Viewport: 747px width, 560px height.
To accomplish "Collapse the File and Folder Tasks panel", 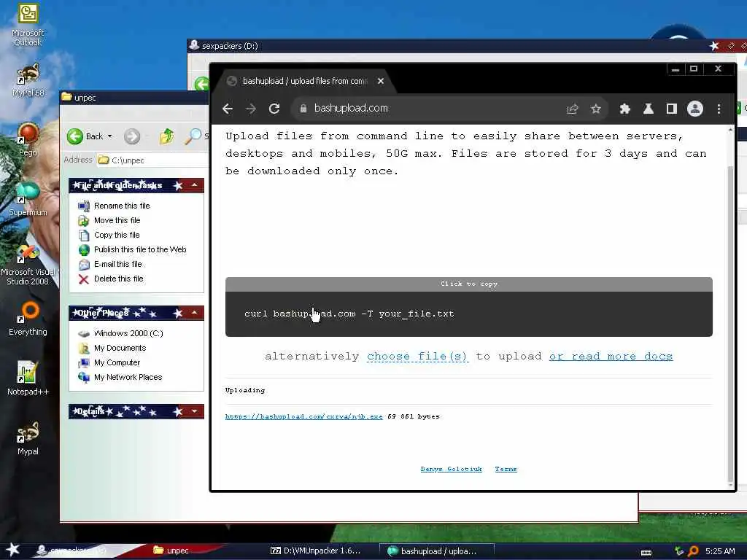I will pos(194,184).
